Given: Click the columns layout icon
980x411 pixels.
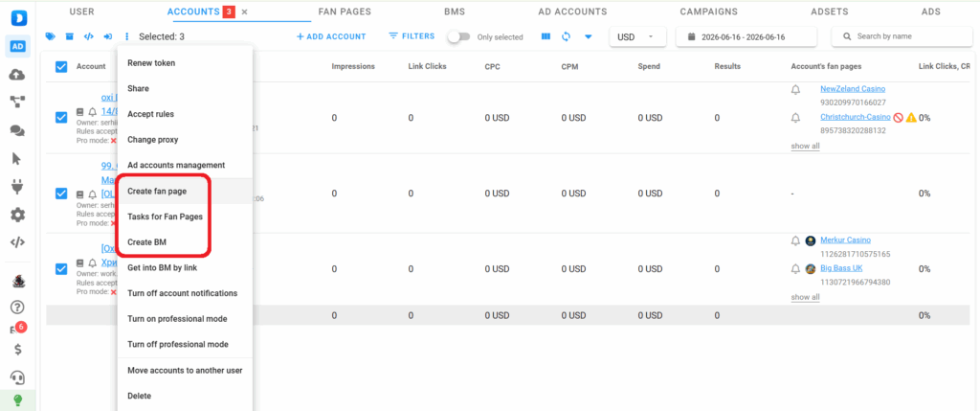Looking at the screenshot, I should point(546,36).
